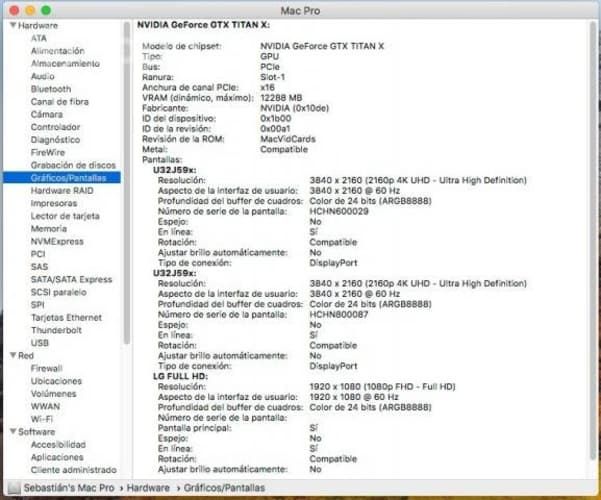Viewport: 601px width, 500px height.
Task: Select Firewall under Red
Action: click(46, 368)
